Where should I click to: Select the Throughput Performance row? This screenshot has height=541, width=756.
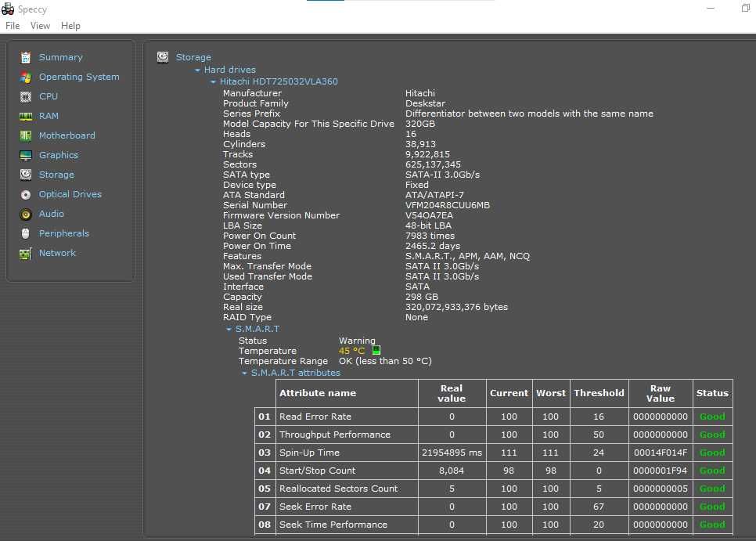(494, 435)
